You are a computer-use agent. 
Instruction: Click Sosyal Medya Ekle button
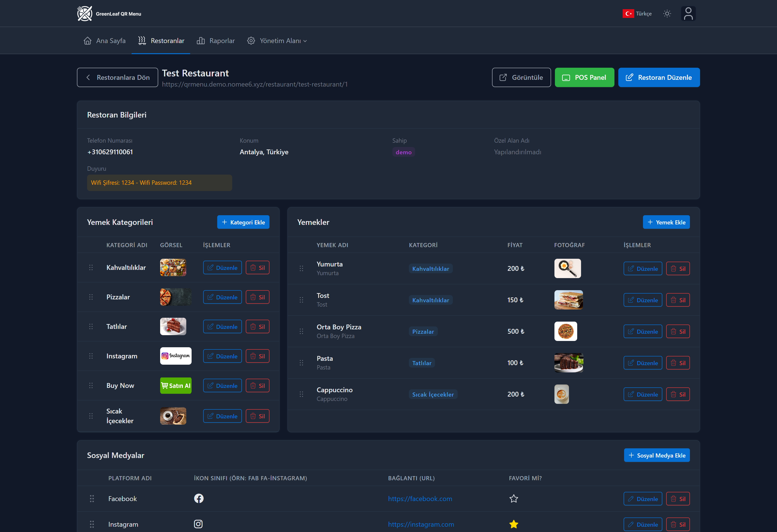[x=657, y=456]
